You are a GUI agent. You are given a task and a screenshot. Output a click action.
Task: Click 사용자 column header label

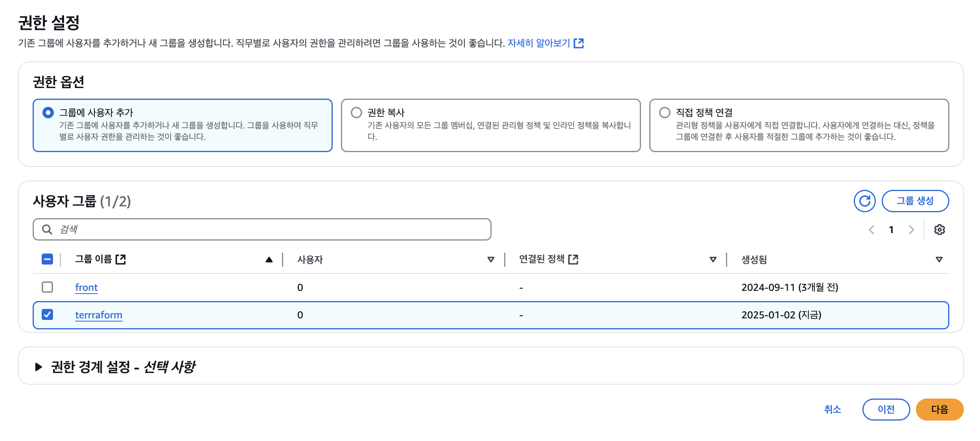[310, 259]
